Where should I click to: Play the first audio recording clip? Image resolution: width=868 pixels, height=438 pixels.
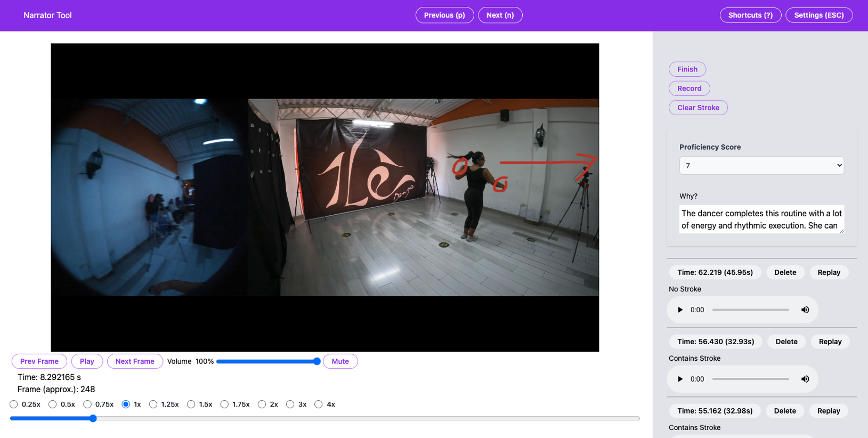pos(680,310)
